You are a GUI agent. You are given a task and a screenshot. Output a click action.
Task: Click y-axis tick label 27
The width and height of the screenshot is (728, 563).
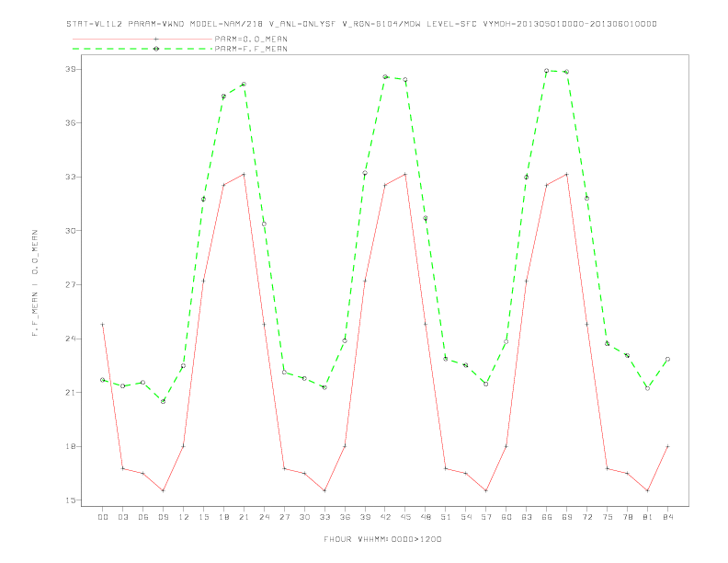(x=71, y=285)
